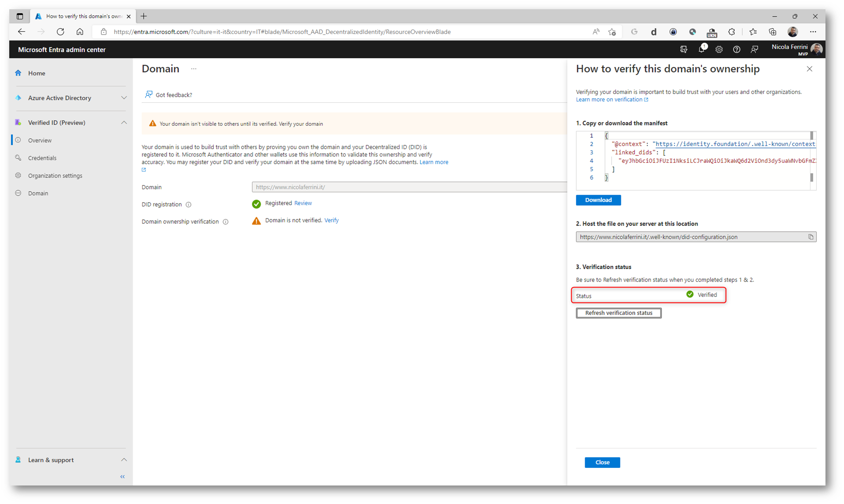Viewport: 844px width, 504px height.
Task: Open the Domain page more options ellipsis
Action: [x=194, y=69]
